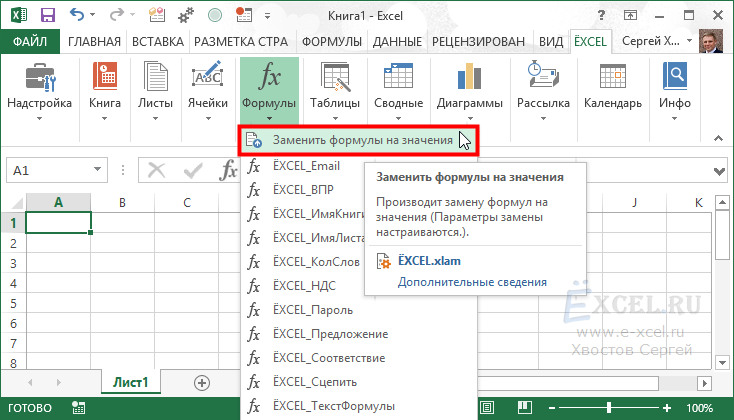
Task: Open the Книга ribbon button
Action: (x=105, y=92)
